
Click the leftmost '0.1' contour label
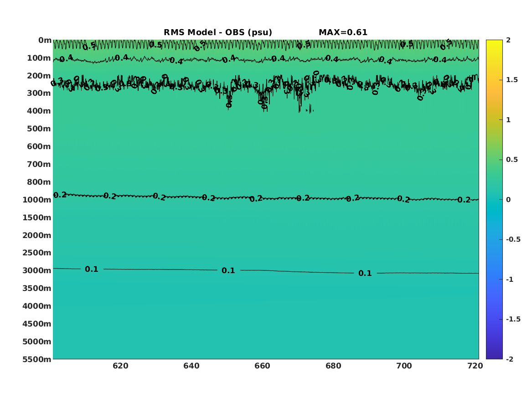tap(92, 269)
